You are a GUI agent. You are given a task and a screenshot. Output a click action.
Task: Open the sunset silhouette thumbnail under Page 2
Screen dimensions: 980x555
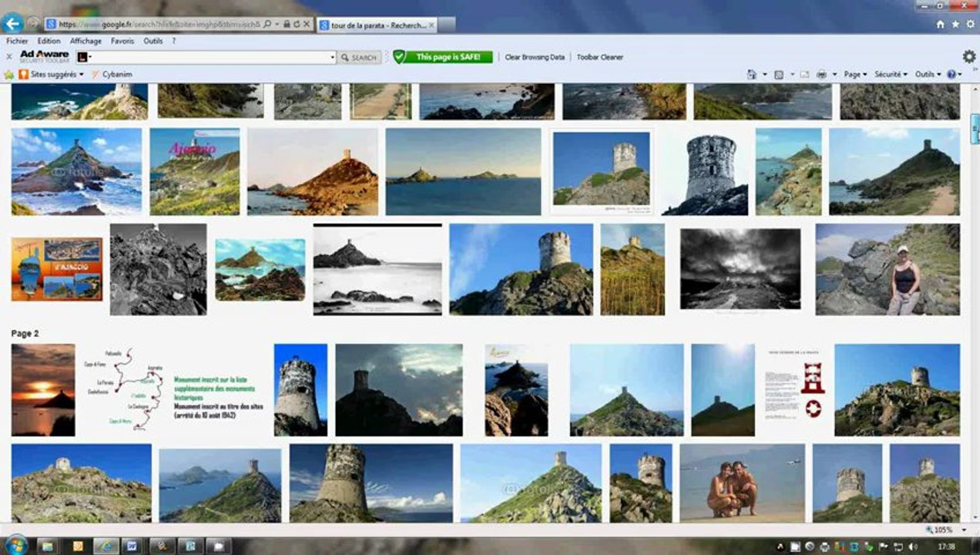[x=43, y=390]
